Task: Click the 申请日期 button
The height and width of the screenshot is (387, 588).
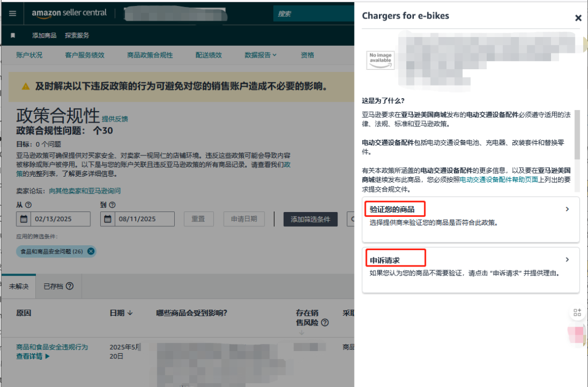Action: [x=244, y=219]
